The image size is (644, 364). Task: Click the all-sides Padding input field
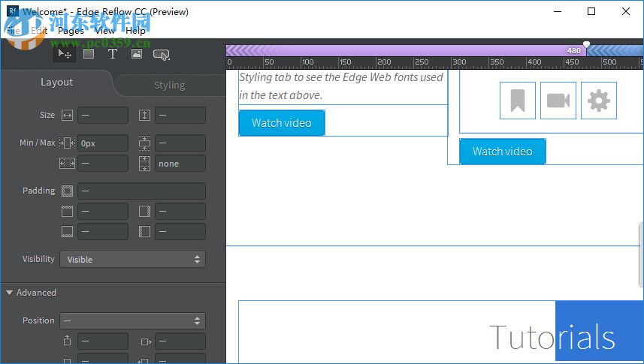[141, 191]
